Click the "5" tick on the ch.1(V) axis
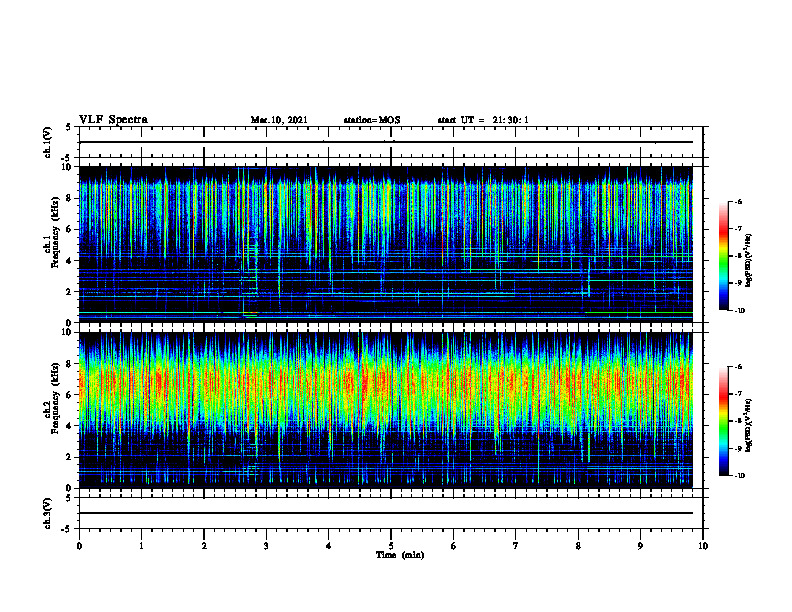The height and width of the screenshot is (612, 792). 70,127
